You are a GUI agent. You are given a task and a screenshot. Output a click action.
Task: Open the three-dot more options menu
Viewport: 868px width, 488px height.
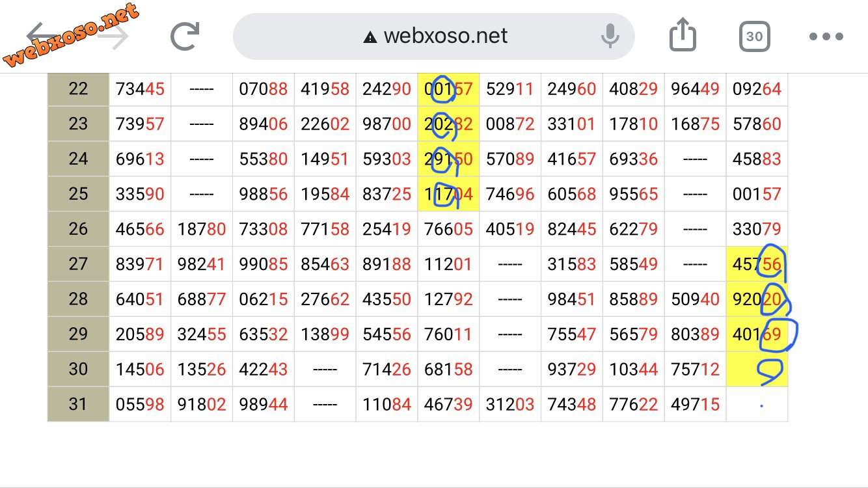[x=826, y=36]
